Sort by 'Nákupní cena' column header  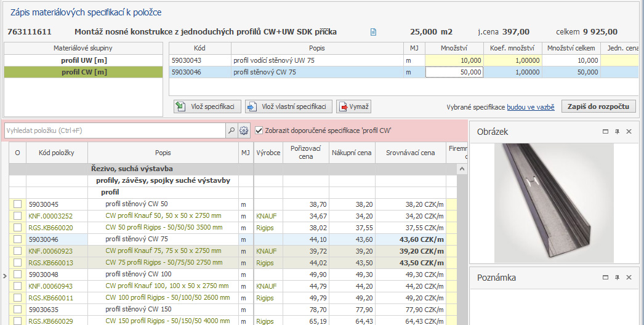coord(352,153)
